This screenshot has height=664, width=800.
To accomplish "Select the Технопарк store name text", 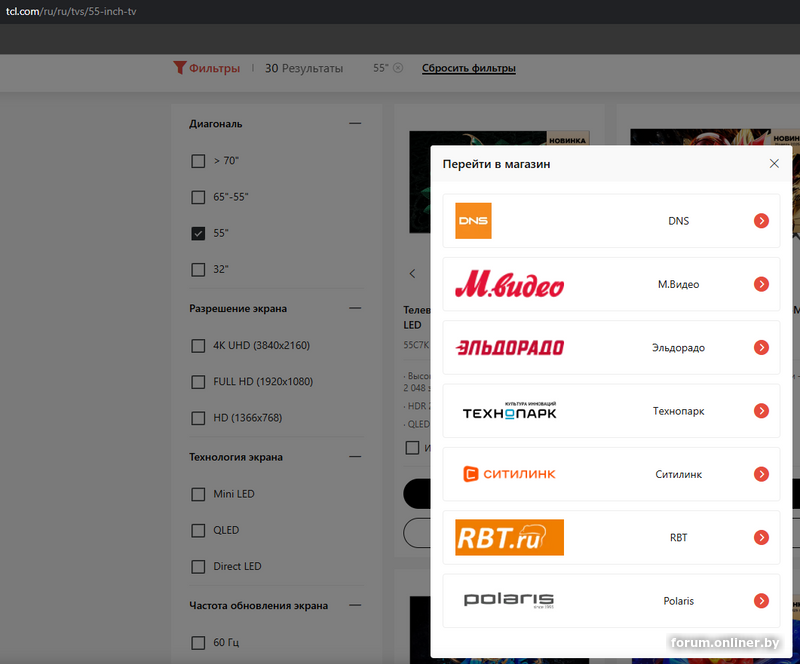I will point(679,411).
